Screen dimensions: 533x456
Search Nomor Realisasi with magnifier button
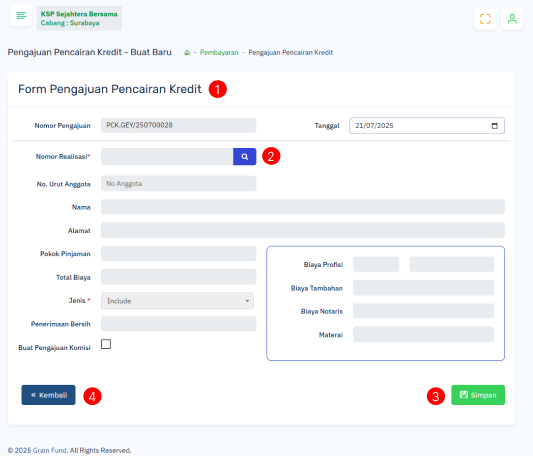(x=244, y=156)
